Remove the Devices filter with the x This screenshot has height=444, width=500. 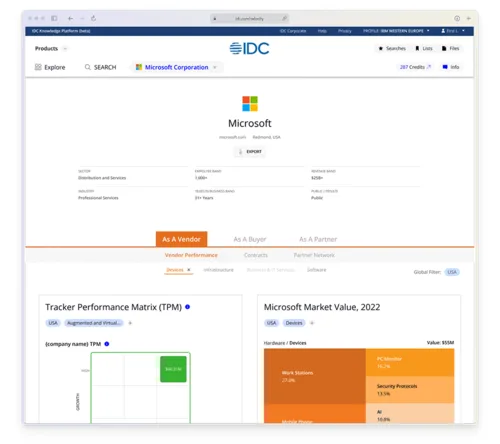[189, 270]
